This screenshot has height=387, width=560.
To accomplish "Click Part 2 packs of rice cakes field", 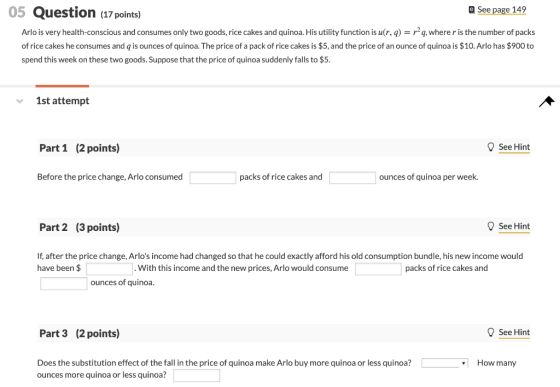I will coord(378,269).
